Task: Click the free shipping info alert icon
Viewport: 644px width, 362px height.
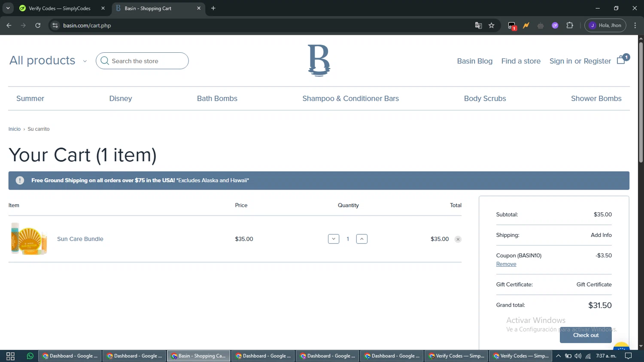Action: click(x=20, y=181)
